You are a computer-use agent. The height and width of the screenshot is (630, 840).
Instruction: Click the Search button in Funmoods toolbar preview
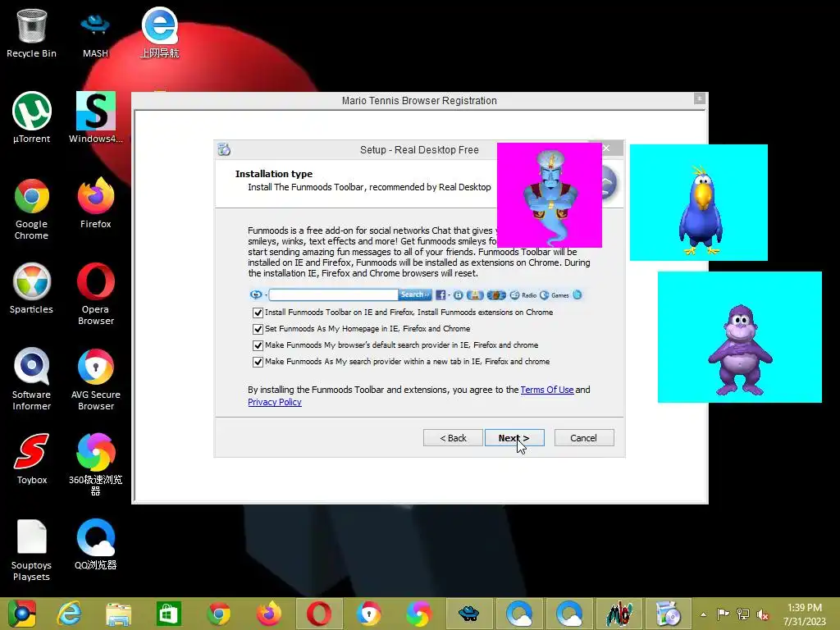[414, 294]
